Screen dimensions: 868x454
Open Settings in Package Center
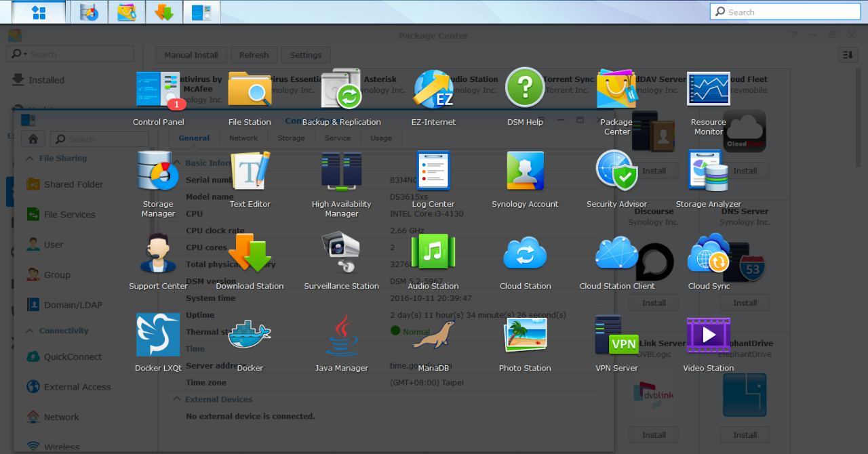coord(306,55)
